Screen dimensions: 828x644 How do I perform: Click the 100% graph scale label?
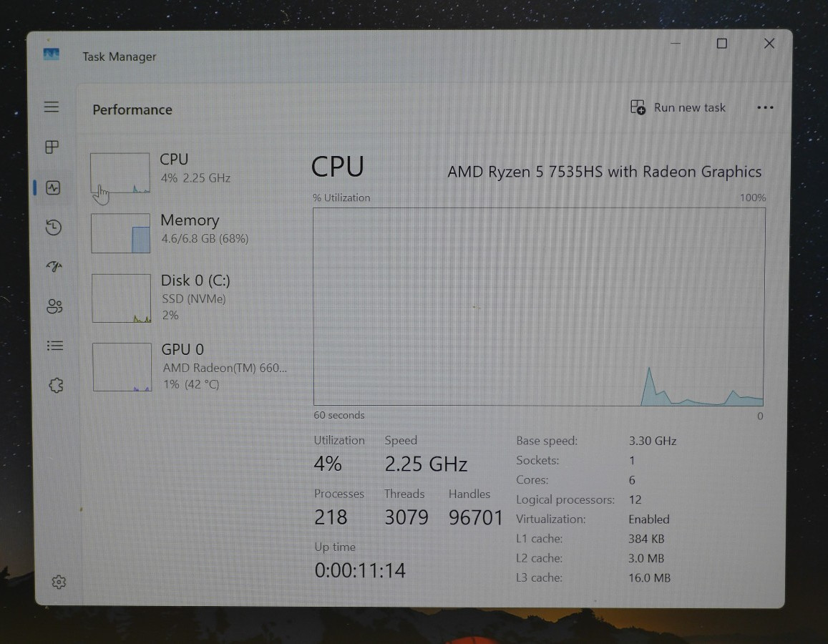(x=752, y=198)
